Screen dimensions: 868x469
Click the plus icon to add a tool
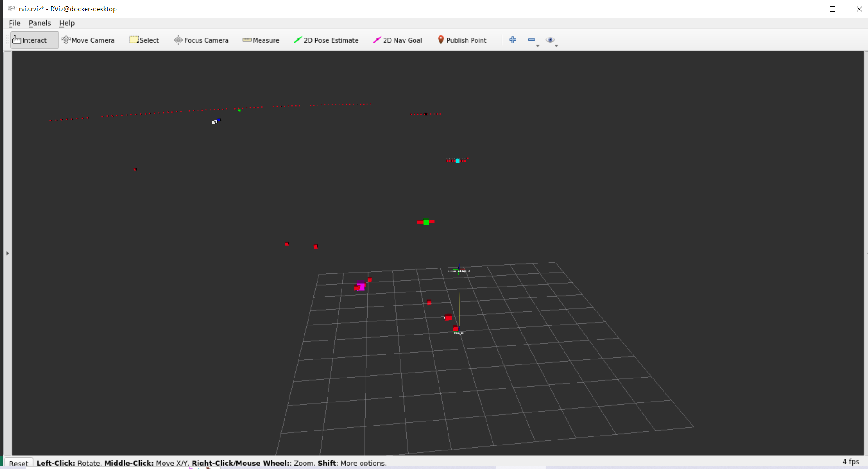(x=513, y=40)
